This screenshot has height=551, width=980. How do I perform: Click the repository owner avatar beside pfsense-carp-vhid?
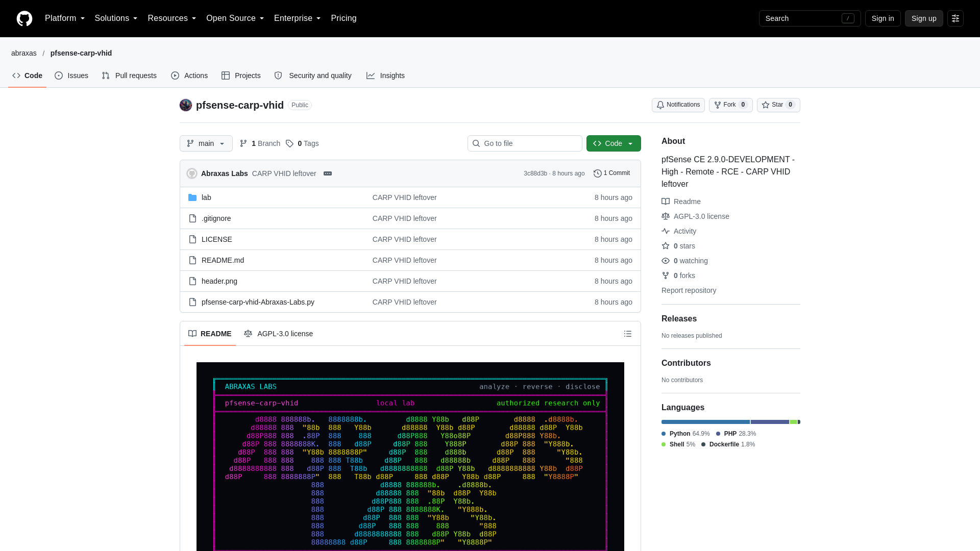(186, 105)
